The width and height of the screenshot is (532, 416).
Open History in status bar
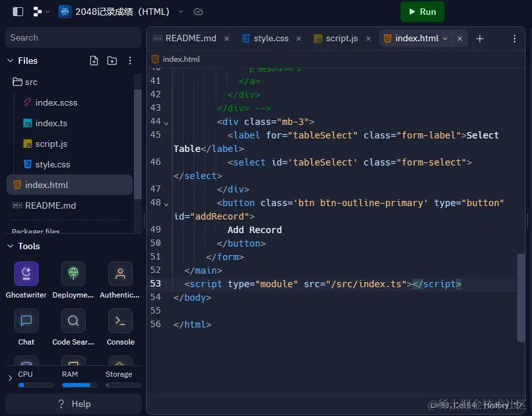(x=496, y=405)
